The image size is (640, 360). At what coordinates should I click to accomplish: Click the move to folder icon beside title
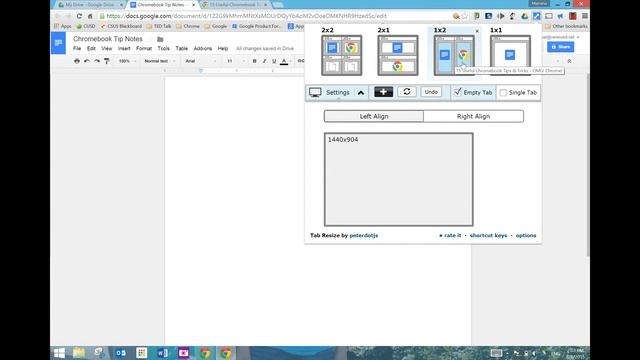160,39
